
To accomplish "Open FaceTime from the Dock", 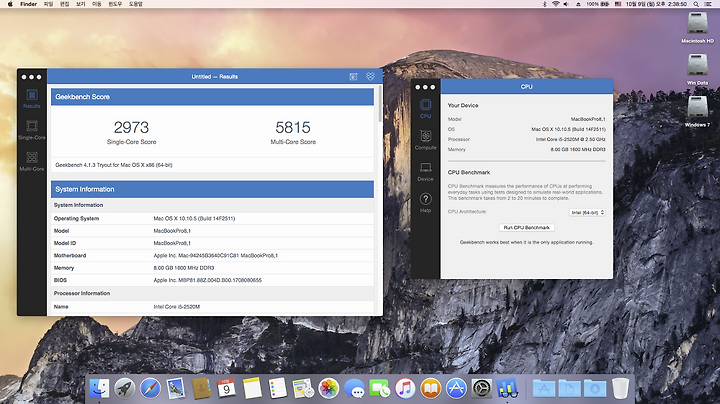I will coord(380,388).
